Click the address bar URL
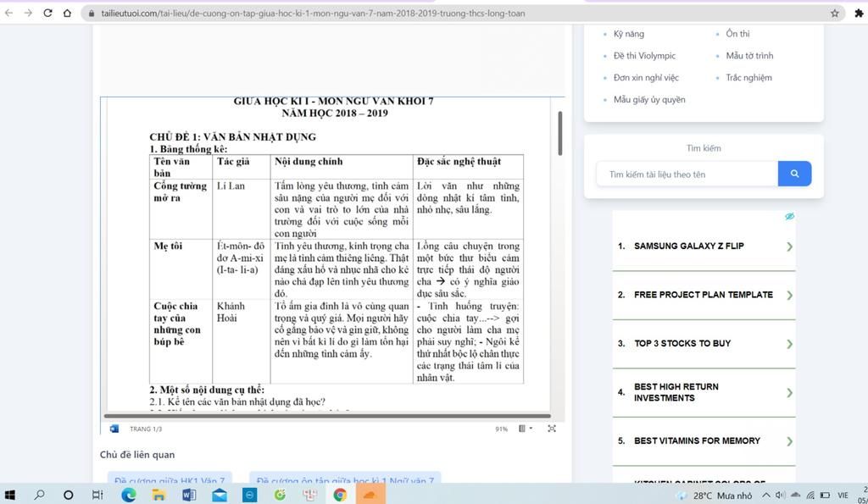 click(313, 14)
